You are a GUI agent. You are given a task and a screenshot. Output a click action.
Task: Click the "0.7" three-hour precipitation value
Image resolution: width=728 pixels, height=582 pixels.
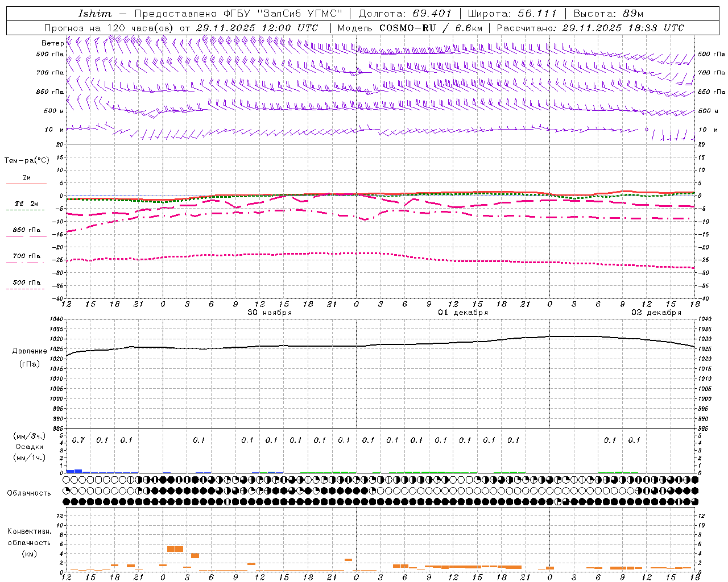(78, 440)
